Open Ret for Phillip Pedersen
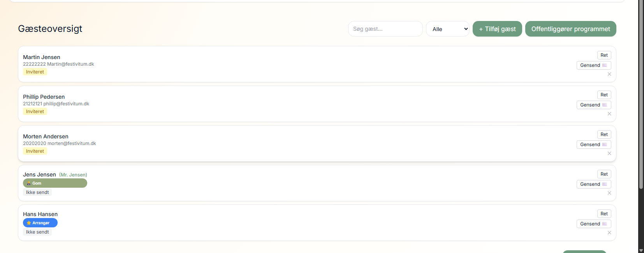Viewport: 644px width, 253px height. (604, 95)
